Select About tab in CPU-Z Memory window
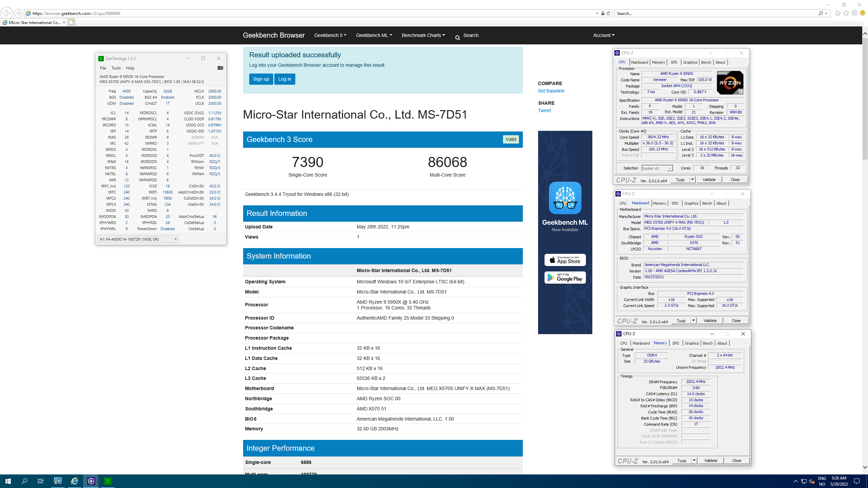Viewport: 868px width, 488px height. coord(722,343)
